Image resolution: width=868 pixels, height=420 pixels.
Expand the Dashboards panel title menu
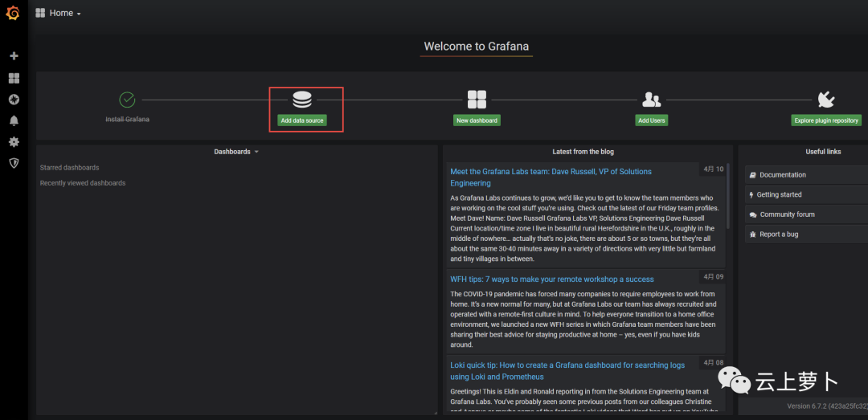pos(236,152)
